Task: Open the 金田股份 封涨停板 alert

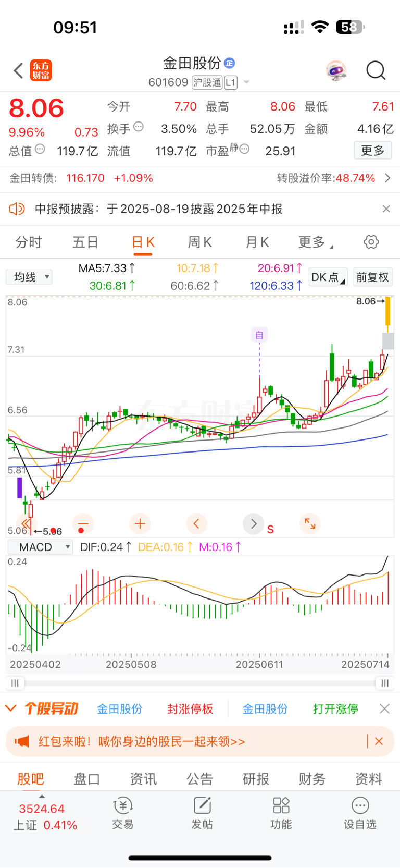Action: 155,709
